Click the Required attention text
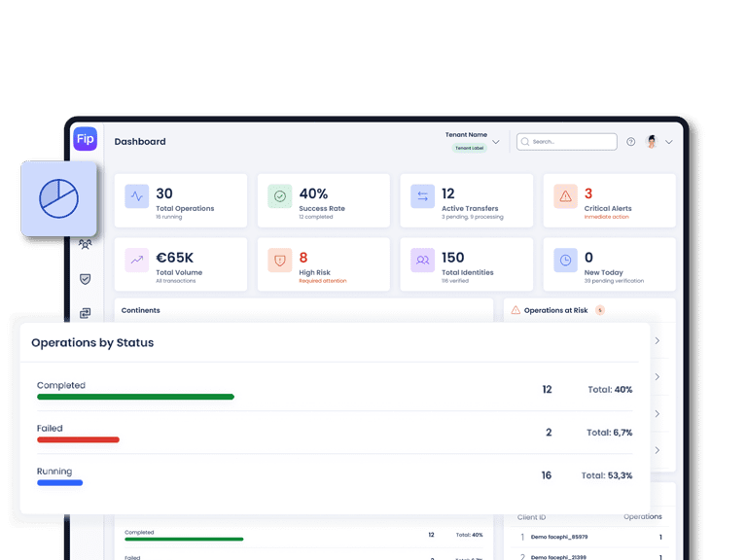This screenshot has width=747, height=560. [323, 281]
